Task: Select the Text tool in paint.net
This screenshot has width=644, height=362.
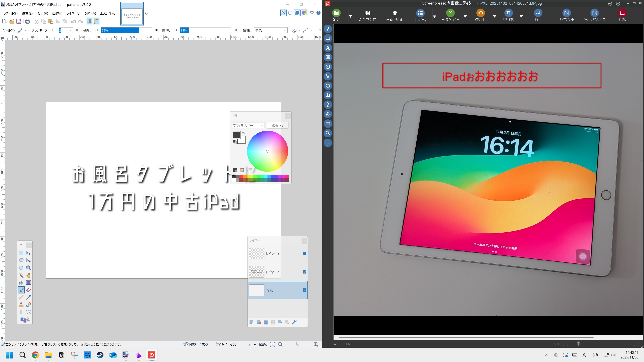Action: [21, 312]
